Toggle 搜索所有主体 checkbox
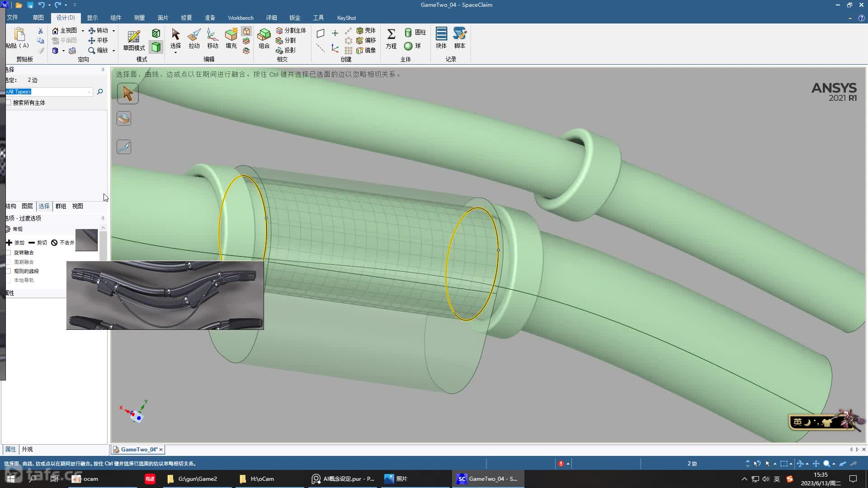Viewport: 868px width, 488px height. click(x=8, y=103)
